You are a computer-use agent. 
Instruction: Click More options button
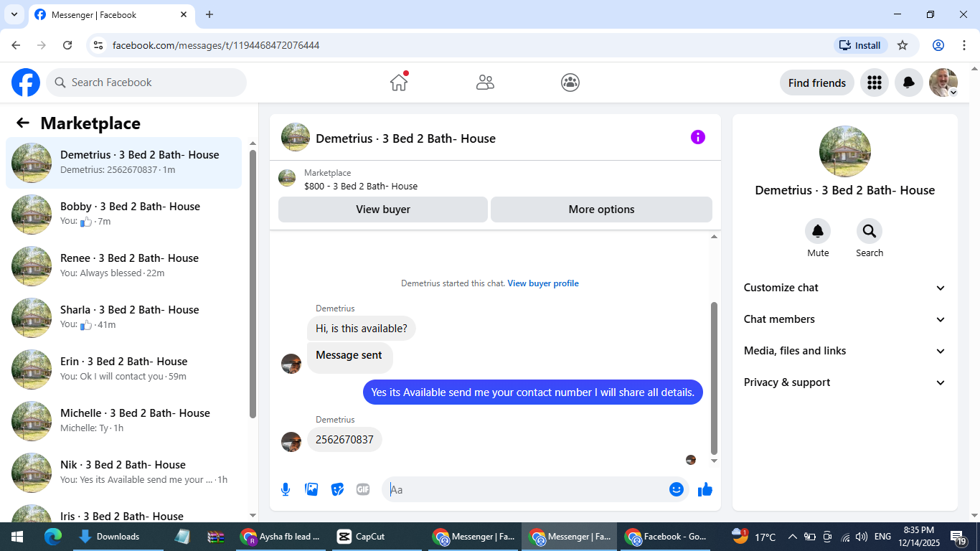[601, 209]
